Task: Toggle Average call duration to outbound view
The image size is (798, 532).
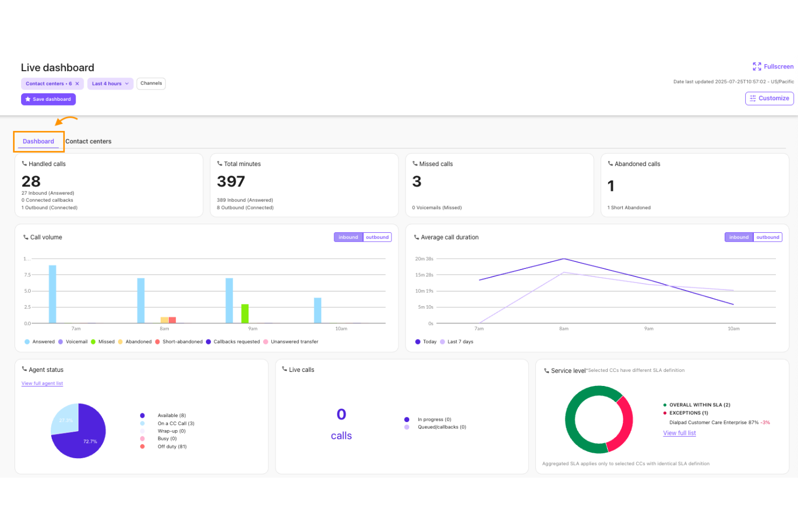Action: coord(768,237)
